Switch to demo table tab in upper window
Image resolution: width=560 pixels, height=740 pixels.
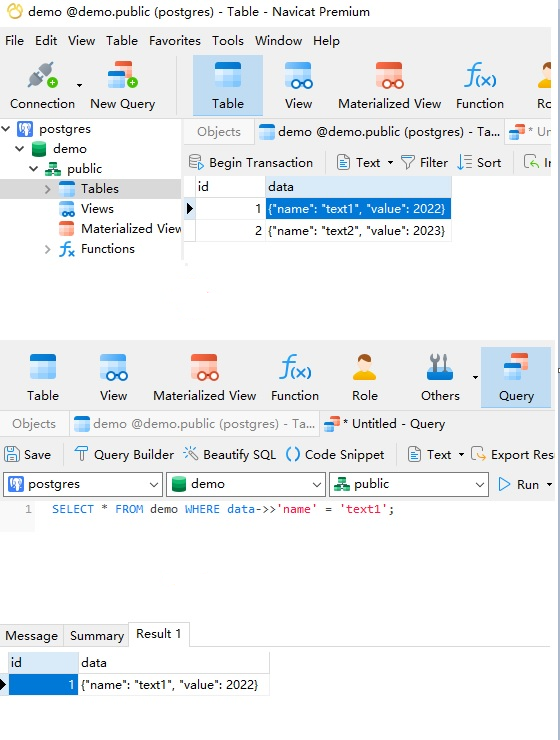pos(379,132)
